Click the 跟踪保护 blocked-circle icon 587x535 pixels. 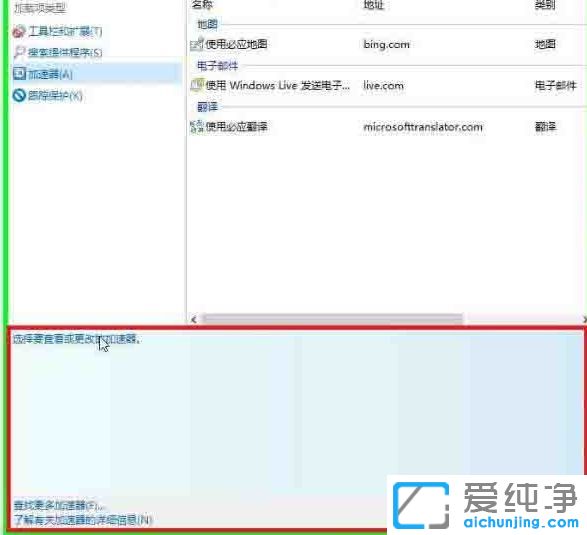(19, 95)
